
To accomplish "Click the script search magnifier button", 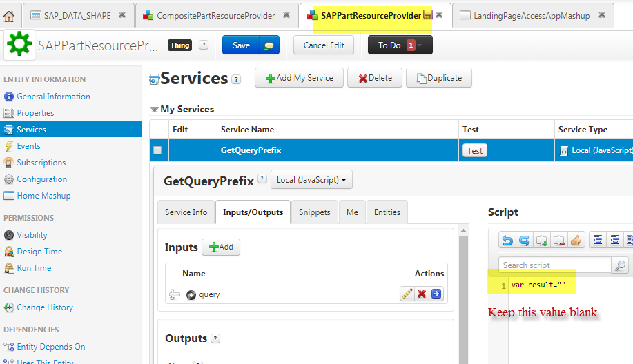I will coord(620,265).
